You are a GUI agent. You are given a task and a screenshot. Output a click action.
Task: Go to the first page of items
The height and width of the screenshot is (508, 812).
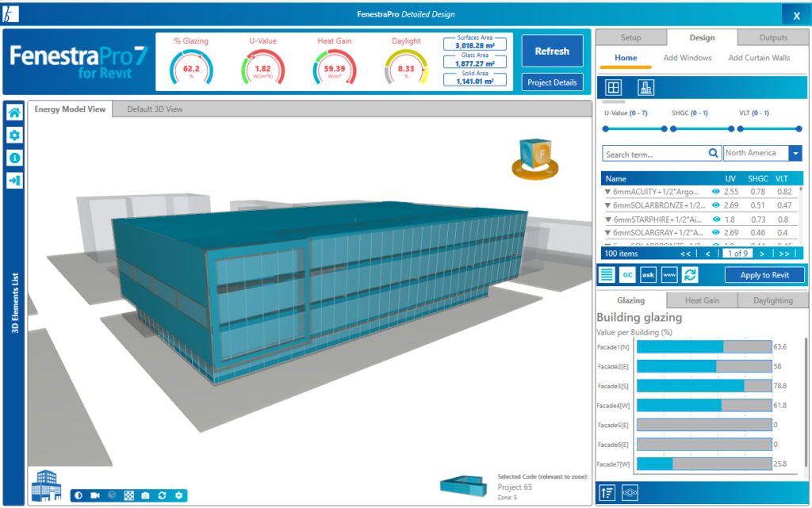click(x=685, y=254)
